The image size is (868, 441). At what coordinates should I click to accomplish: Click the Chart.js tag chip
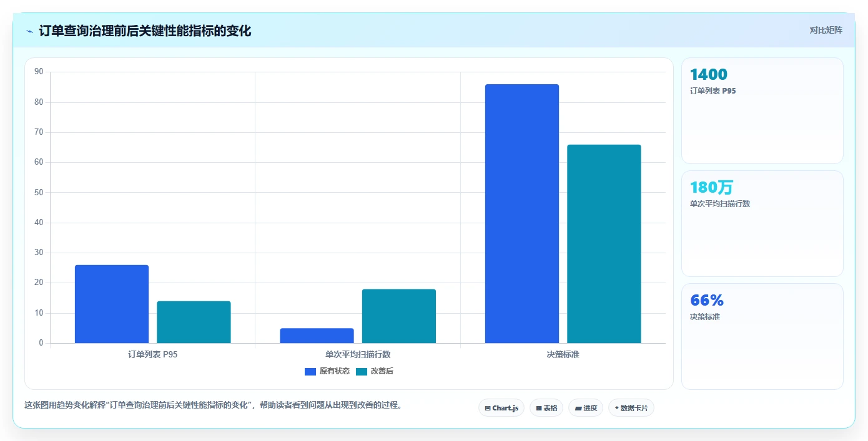coord(501,408)
